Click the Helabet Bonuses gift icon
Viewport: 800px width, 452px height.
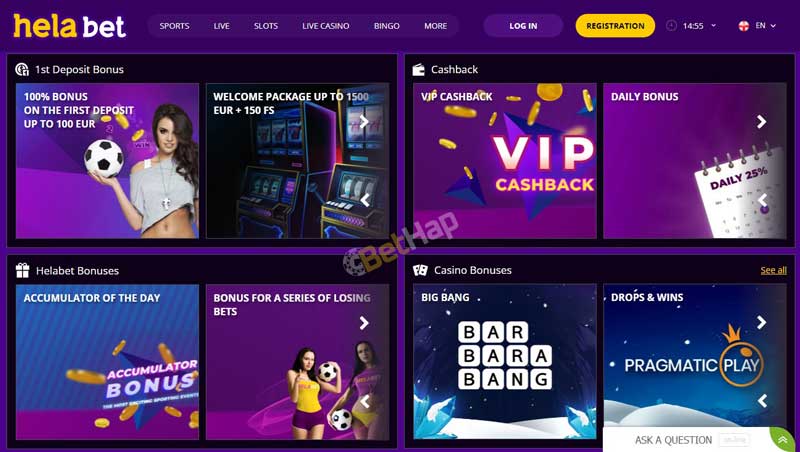(22, 270)
